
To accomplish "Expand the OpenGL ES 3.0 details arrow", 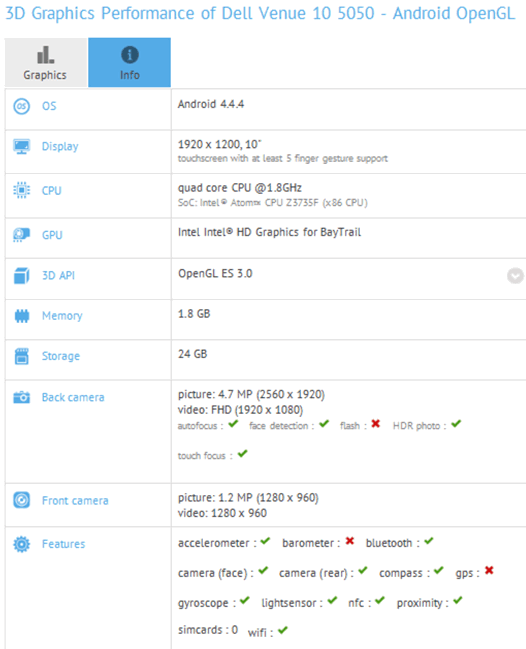I will tap(515, 276).
